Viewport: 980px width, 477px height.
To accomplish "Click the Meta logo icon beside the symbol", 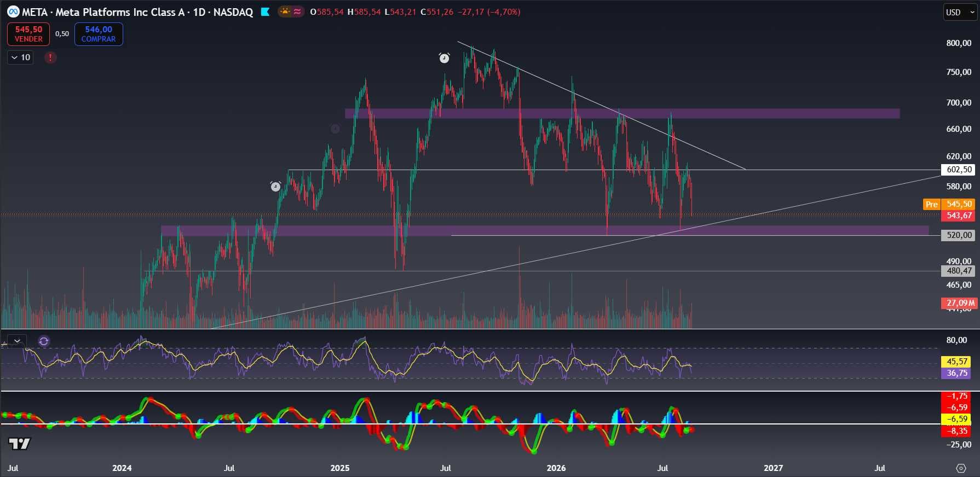I will [13, 11].
